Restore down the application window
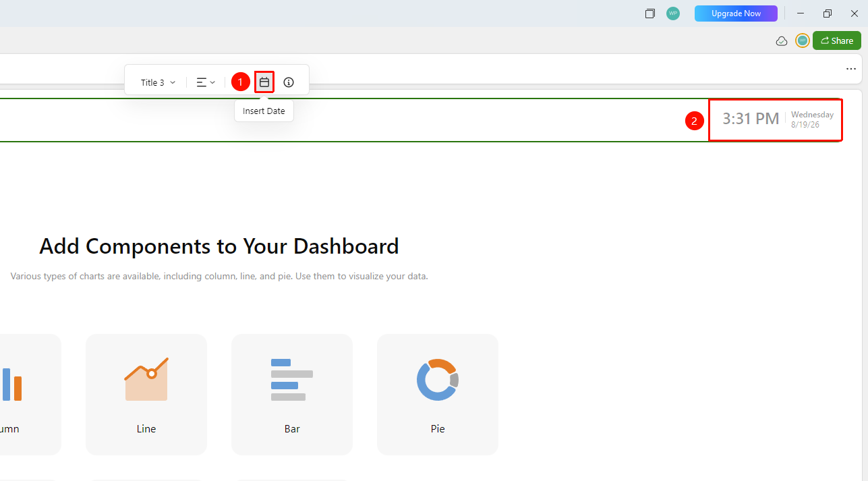This screenshot has height=481, width=868. point(828,13)
